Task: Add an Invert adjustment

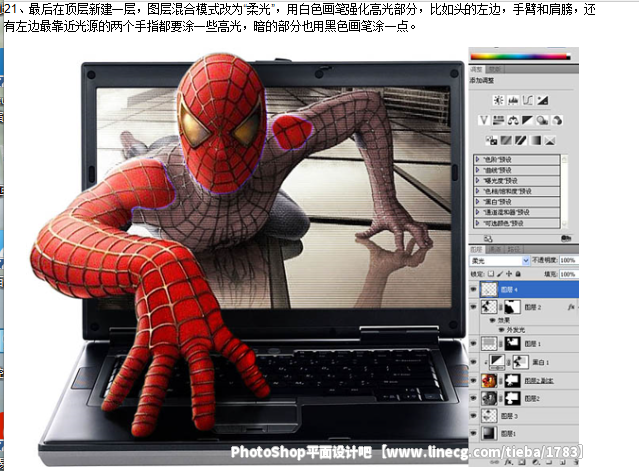Action: pyautogui.click(x=491, y=140)
